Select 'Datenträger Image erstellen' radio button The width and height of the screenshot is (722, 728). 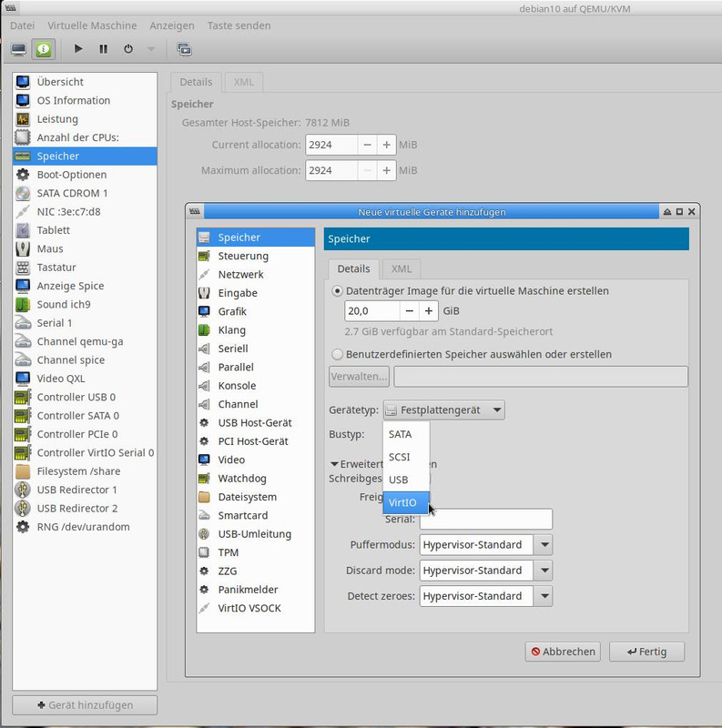(337, 291)
